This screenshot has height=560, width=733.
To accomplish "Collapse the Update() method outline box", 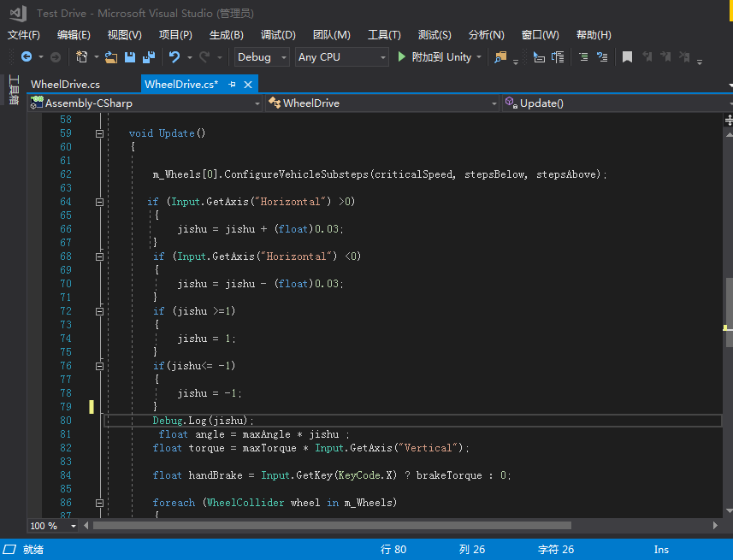I will tap(100, 133).
